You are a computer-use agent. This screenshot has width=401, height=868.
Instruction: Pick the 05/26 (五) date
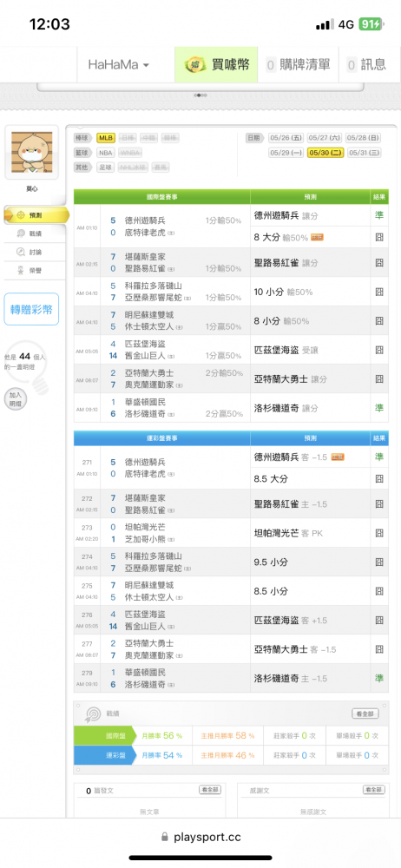(x=286, y=138)
